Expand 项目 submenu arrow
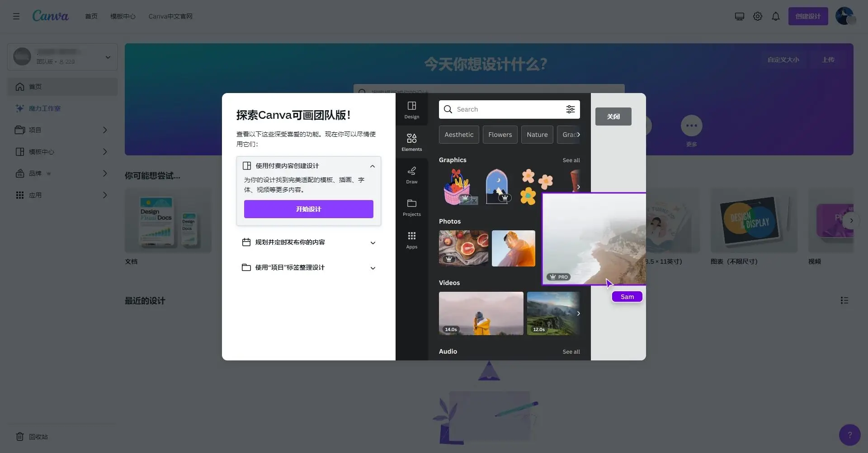The image size is (868, 453). click(x=105, y=130)
